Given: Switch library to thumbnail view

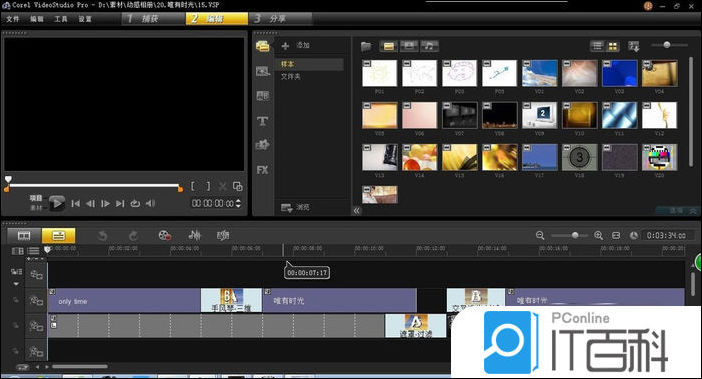Looking at the screenshot, I should [x=612, y=46].
